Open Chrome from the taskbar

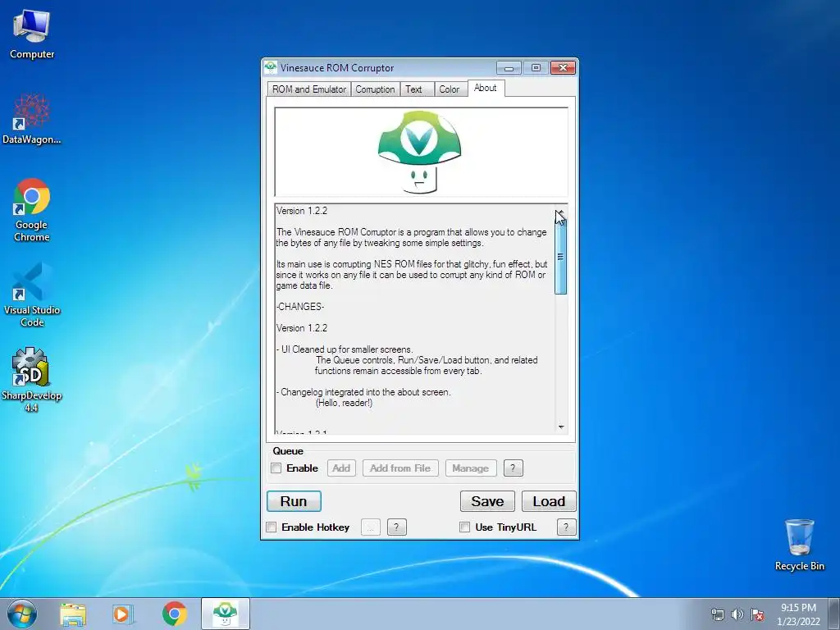click(174, 614)
